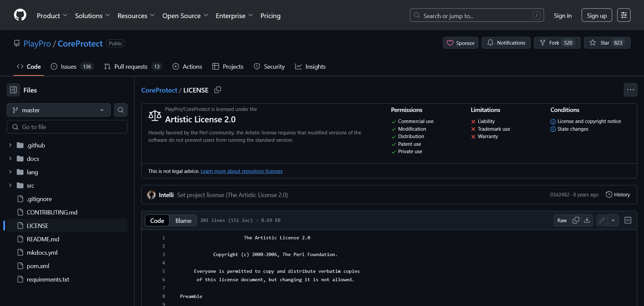Fork the CoreProtect repository
Viewport: 644px width, 306px height.
coord(557,43)
